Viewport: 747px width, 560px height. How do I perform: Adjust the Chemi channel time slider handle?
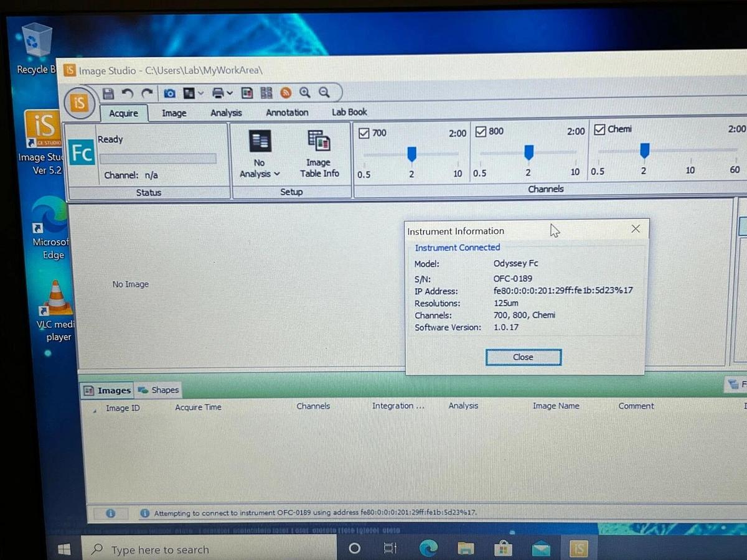click(x=645, y=151)
